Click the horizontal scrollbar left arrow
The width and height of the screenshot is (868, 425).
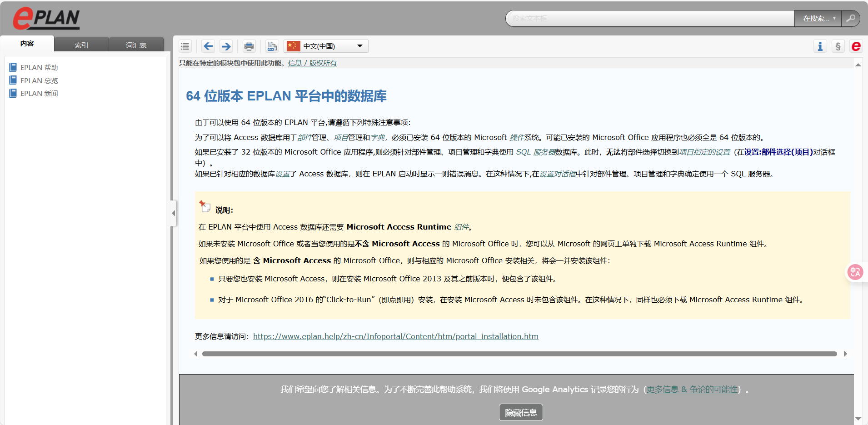tap(196, 354)
